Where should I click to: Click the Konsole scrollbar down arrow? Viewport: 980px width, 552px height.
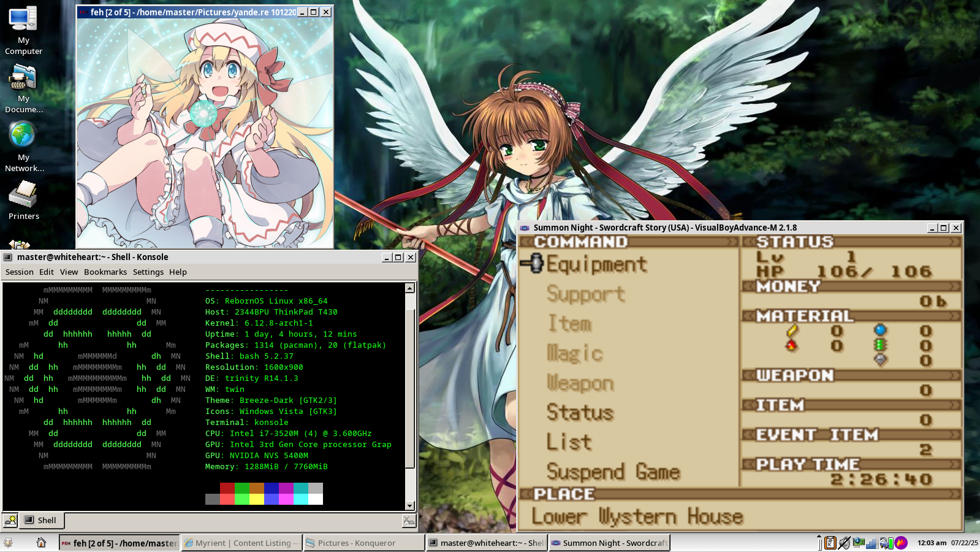410,506
